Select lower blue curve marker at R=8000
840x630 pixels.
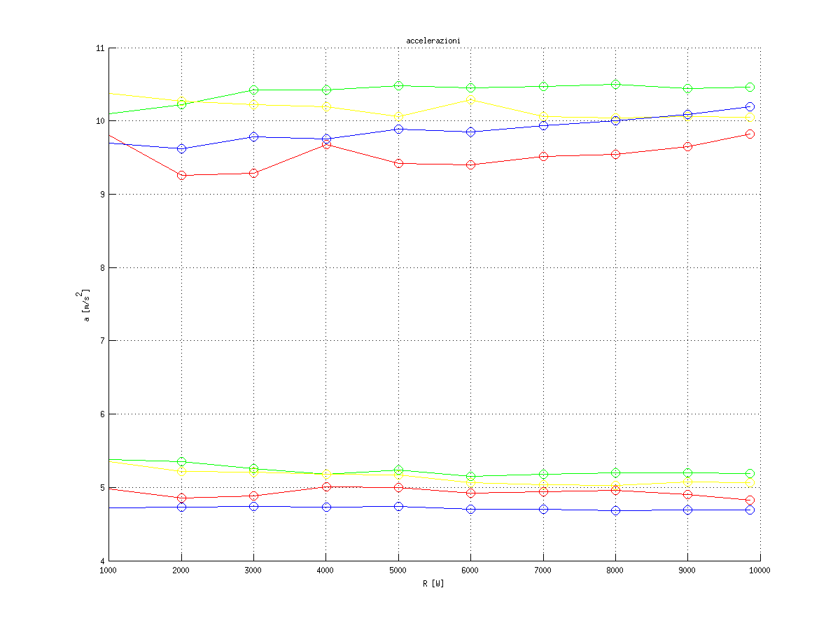pos(616,510)
